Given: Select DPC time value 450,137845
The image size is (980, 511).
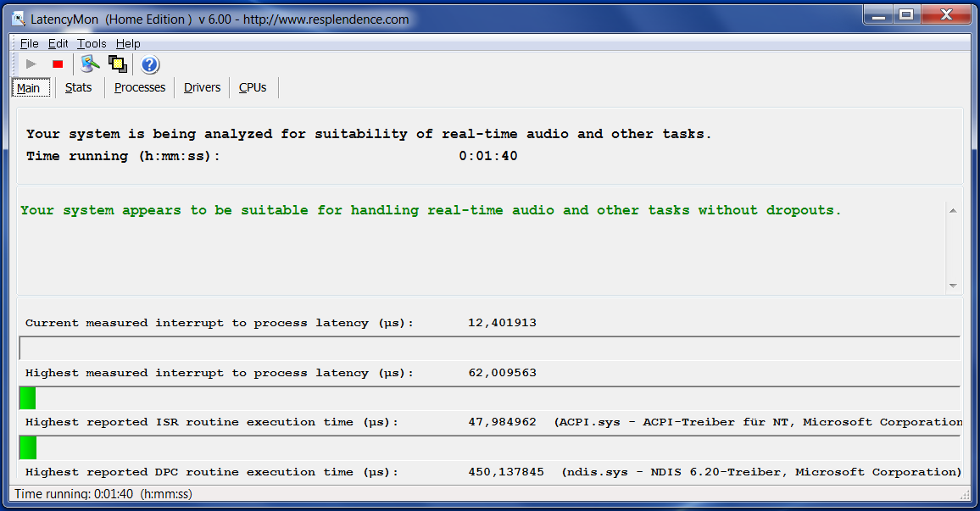Looking at the screenshot, I should click(x=506, y=472).
